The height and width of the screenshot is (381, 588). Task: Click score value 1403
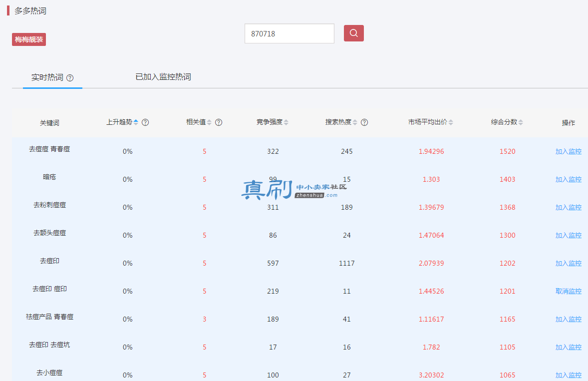click(507, 180)
